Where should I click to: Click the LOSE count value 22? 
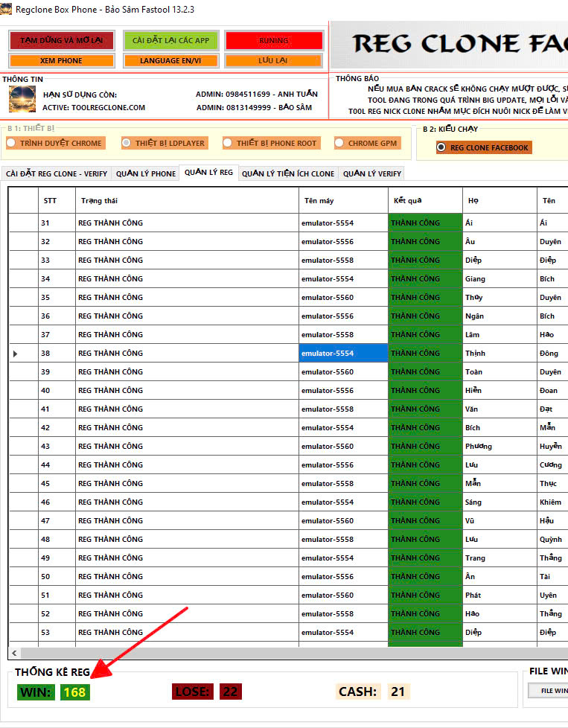pyautogui.click(x=230, y=692)
